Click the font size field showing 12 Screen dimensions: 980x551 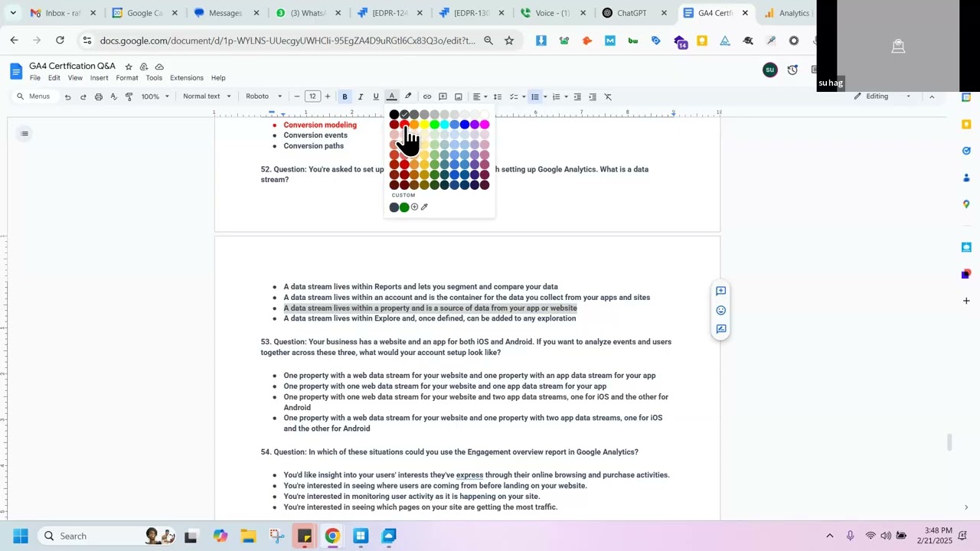312,96
